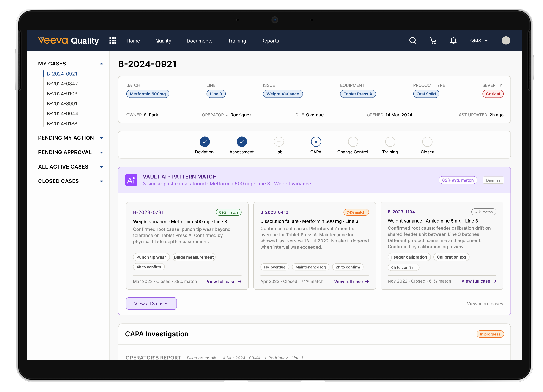Click View all 3 cases button
The height and width of the screenshot is (392, 543).
tap(151, 303)
